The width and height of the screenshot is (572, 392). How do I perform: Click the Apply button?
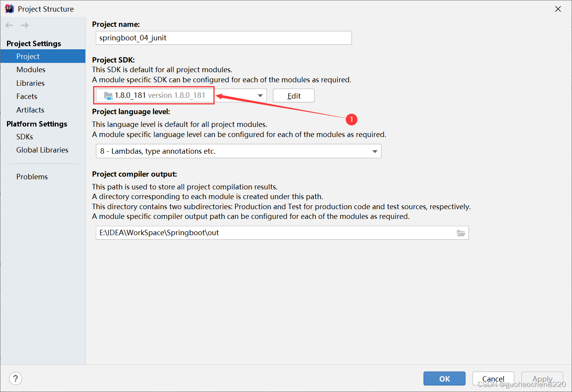pos(542,378)
